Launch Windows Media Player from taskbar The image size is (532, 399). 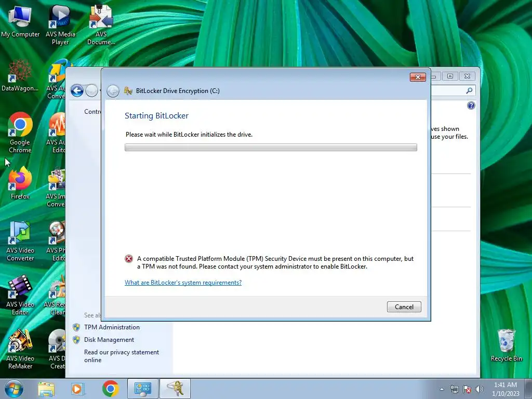coord(77,389)
